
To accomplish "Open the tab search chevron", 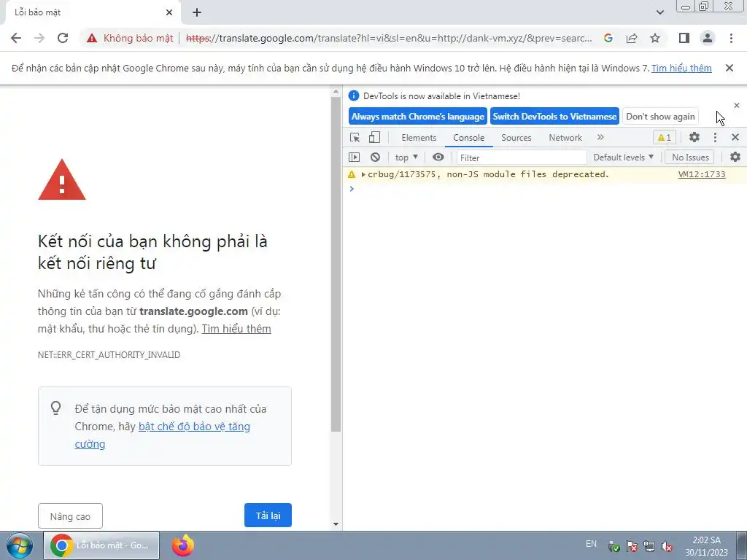I will pos(659,12).
